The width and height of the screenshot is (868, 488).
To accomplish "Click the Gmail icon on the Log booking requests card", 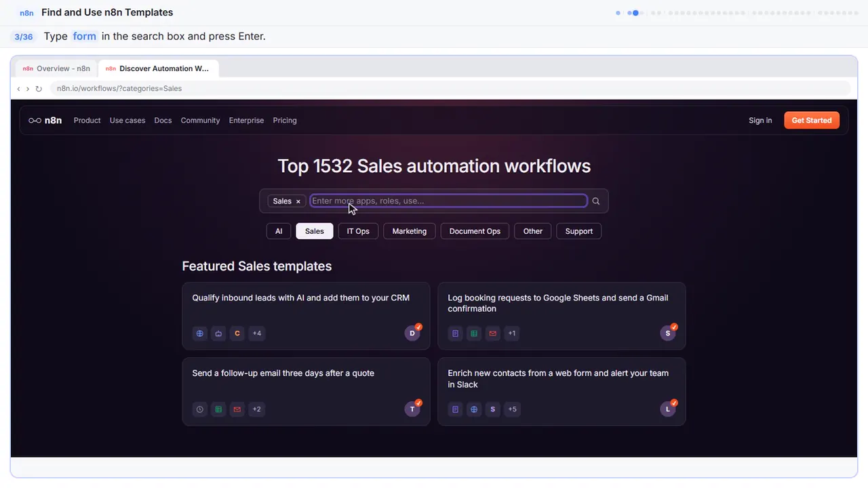I will coord(493,333).
